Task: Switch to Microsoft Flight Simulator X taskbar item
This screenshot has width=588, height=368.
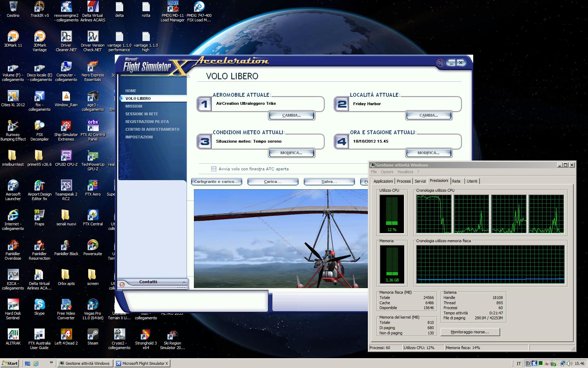Action: pyautogui.click(x=142, y=363)
